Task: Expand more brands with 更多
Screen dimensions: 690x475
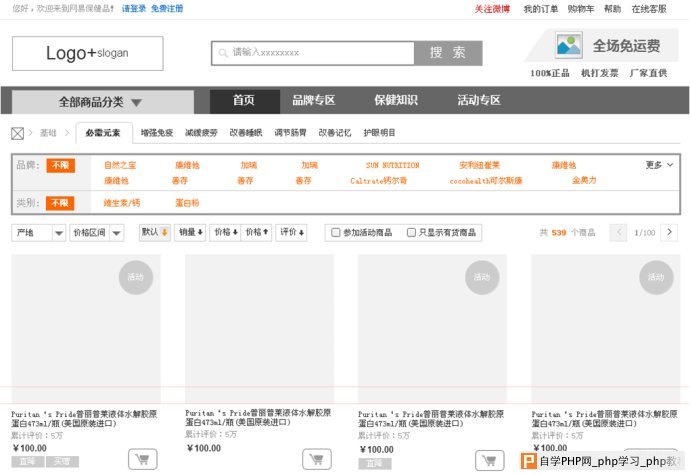Action: (659, 165)
